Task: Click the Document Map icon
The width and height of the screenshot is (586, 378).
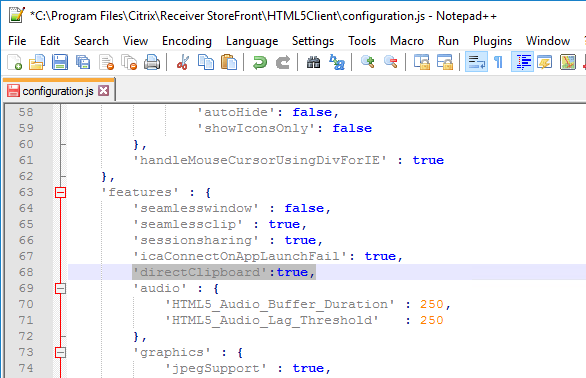Action: 568,62
